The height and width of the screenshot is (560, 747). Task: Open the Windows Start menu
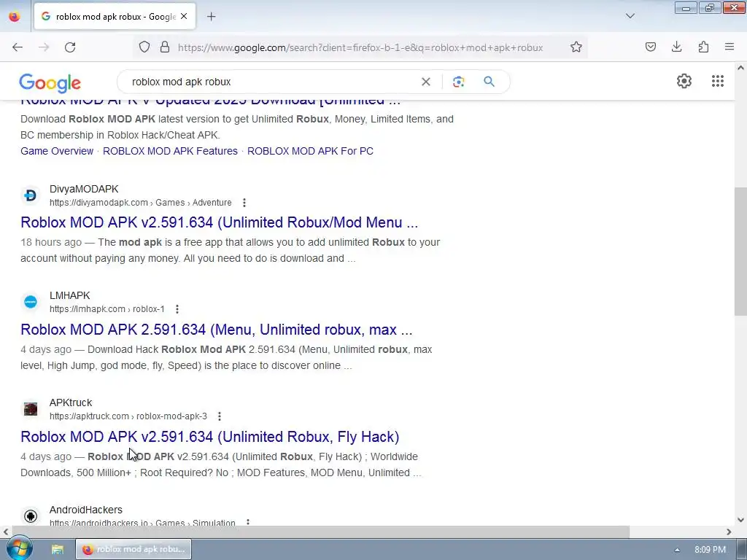click(x=18, y=549)
